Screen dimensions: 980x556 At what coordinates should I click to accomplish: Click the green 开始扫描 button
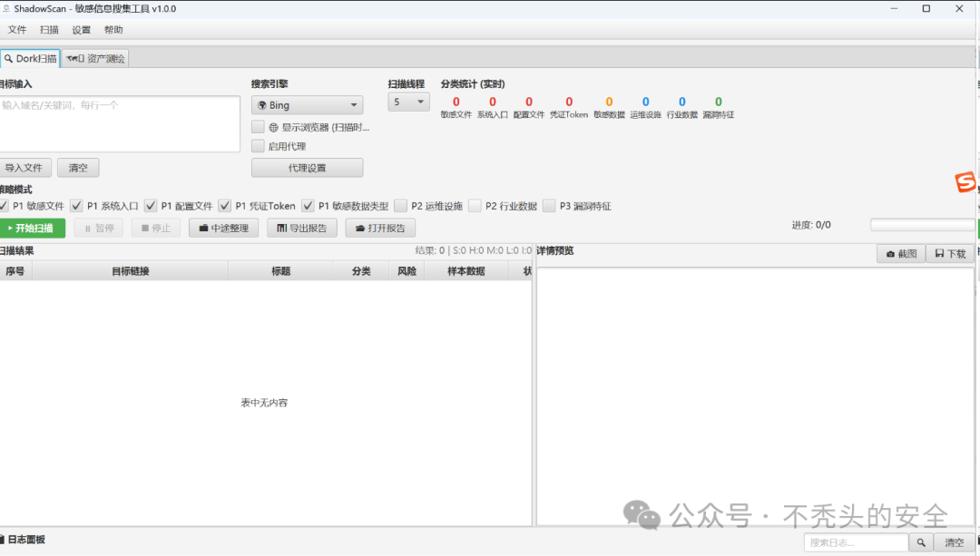tap(33, 228)
